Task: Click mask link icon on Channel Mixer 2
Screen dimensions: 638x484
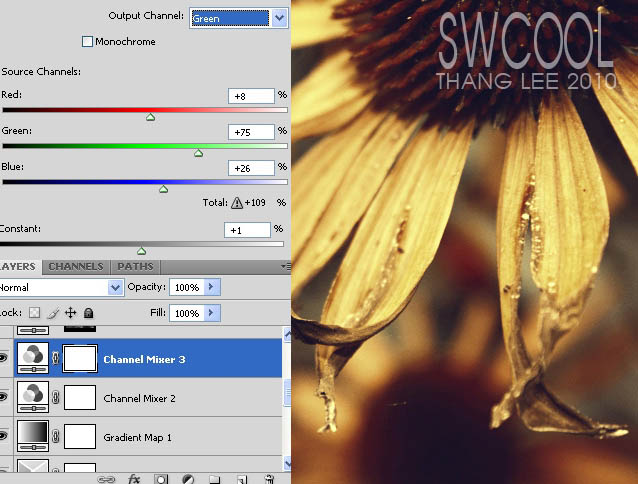Action: coord(56,397)
